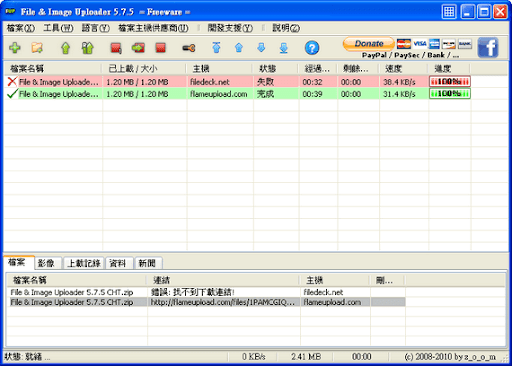Screen dimensions: 512x366
Task: Select the filedeck.net cell in red row
Action: click(x=220, y=82)
